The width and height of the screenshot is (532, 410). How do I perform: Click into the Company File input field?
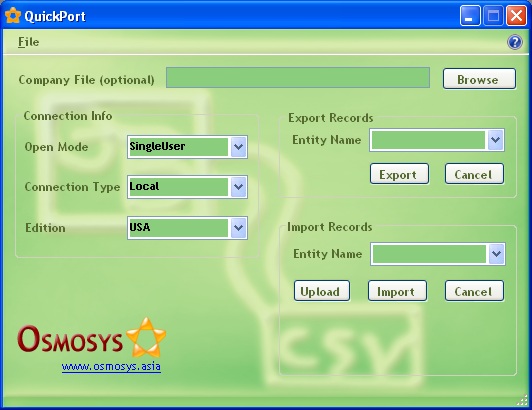pyautogui.click(x=298, y=78)
